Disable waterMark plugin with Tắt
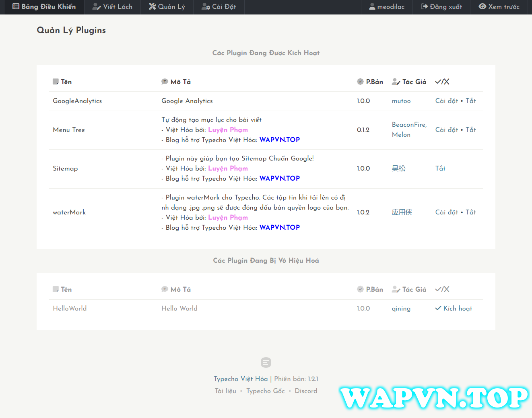This screenshot has height=418, width=532. 471,212
